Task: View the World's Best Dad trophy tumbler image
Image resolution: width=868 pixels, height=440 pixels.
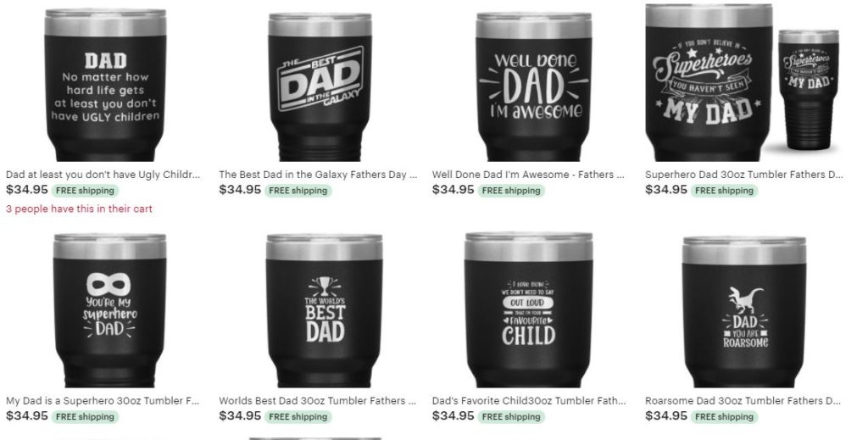Action: (324, 310)
